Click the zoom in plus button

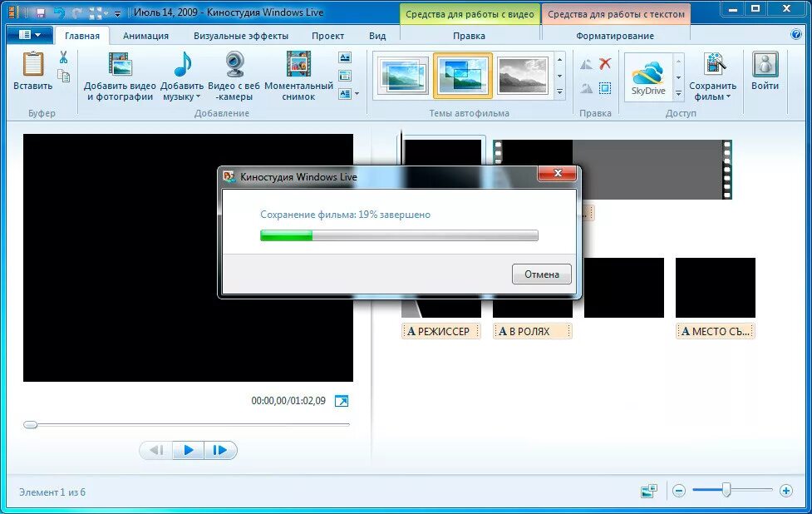point(785,491)
